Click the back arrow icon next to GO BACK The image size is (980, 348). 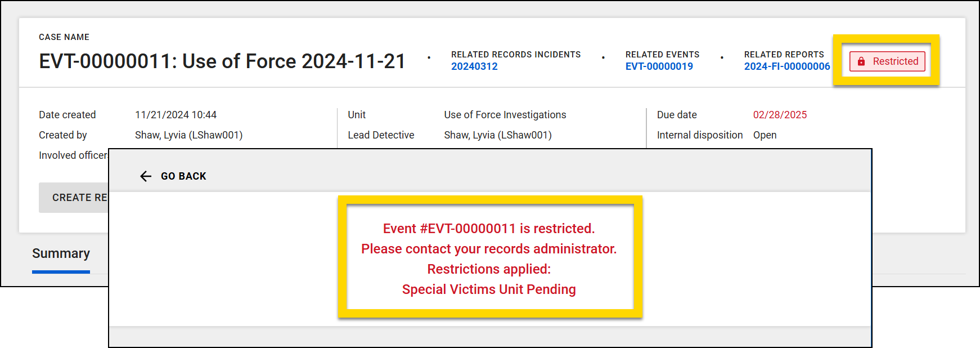click(145, 176)
